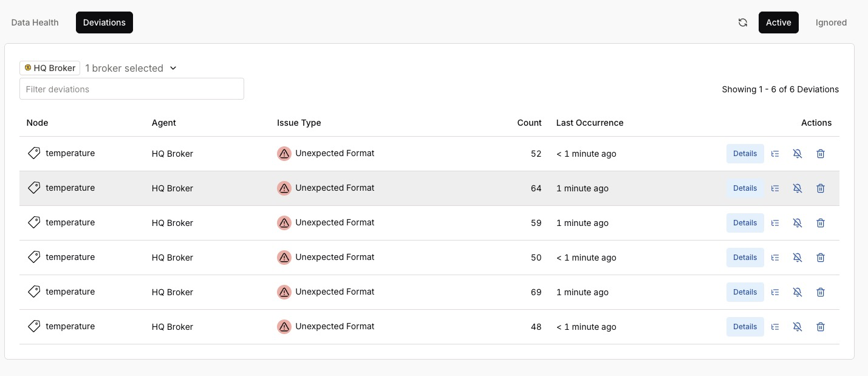
Task: Click the Node column header
Action: pos(37,123)
